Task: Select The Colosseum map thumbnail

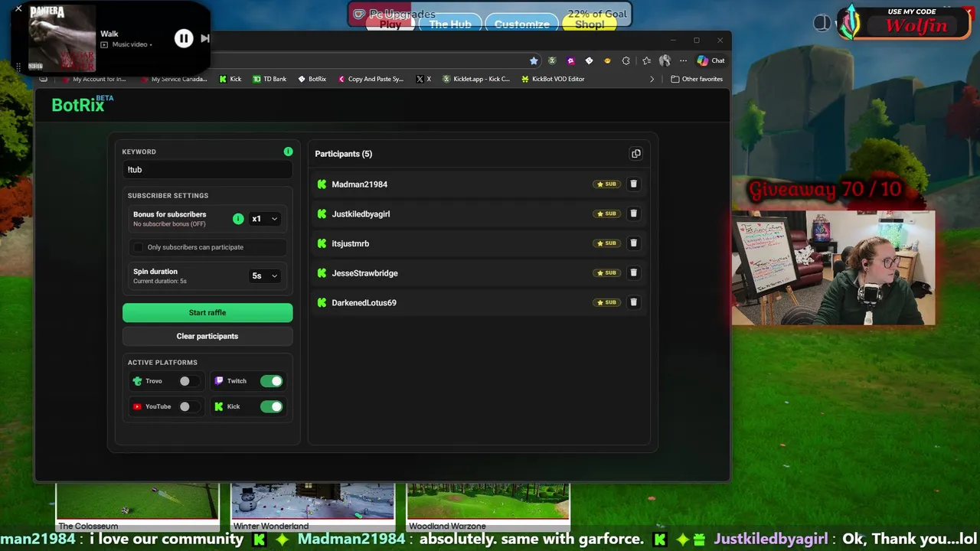Action: click(137, 507)
